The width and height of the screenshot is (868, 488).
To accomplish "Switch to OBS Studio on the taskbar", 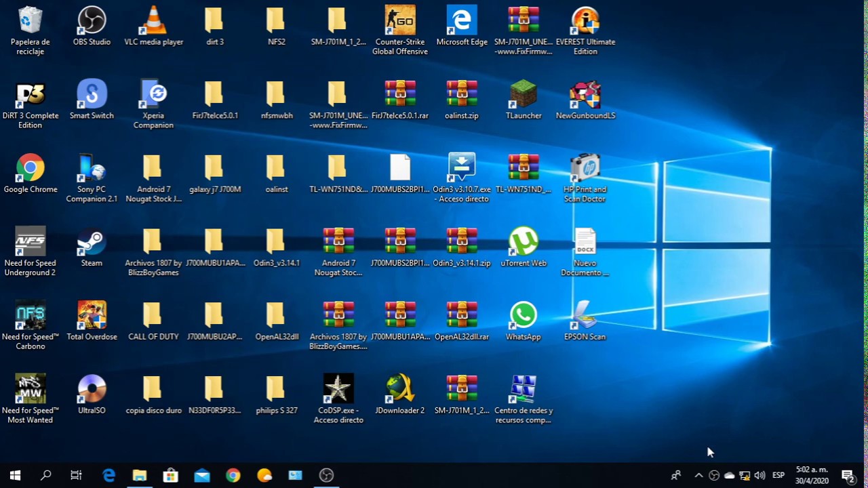I will (327, 475).
